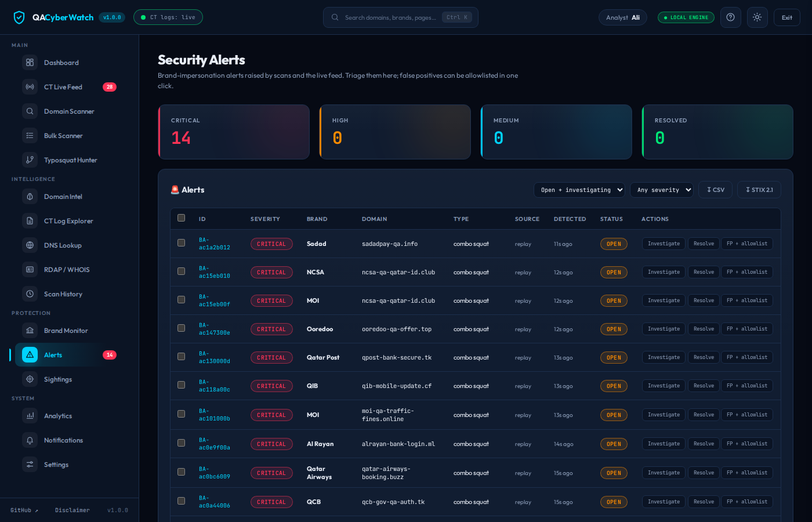812x522 pixels.
Task: Open the 'Any severity' filter dropdown
Action: click(662, 190)
